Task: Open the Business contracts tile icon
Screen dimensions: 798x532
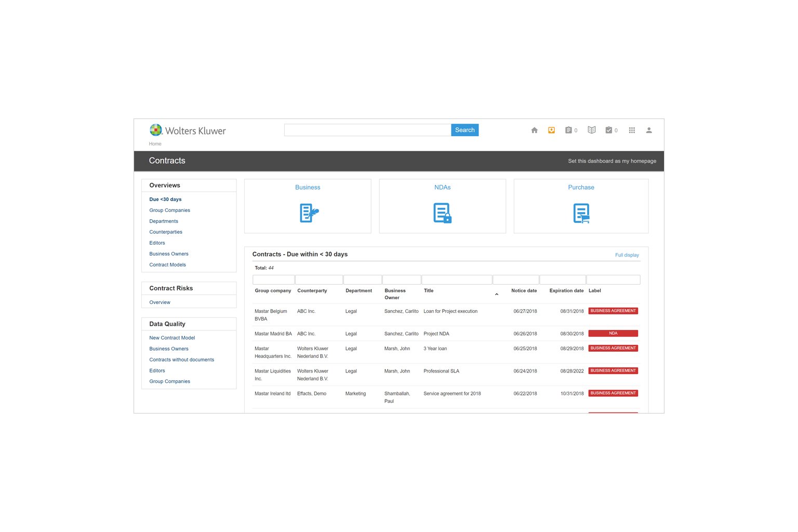Action: [x=308, y=213]
